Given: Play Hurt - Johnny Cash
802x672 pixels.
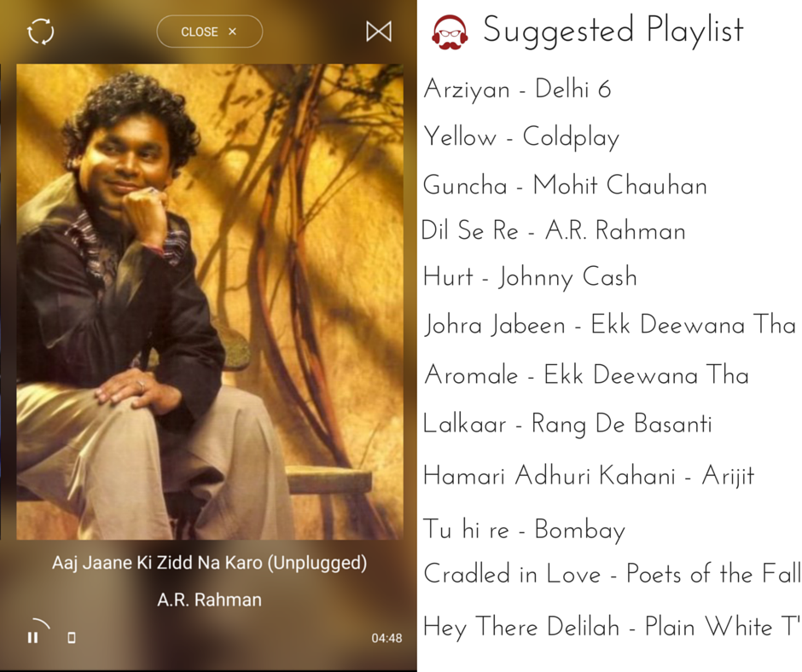Looking at the screenshot, I should [x=531, y=278].
